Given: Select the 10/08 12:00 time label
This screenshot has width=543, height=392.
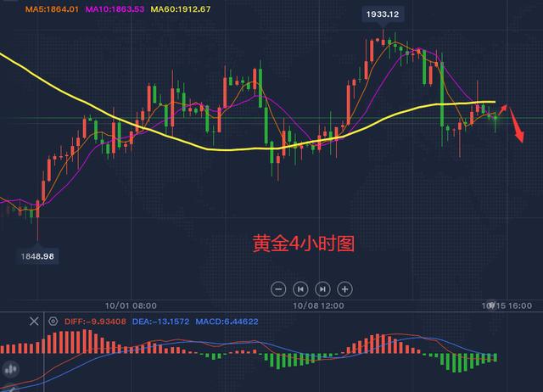Looking at the screenshot, I should pos(318,305).
